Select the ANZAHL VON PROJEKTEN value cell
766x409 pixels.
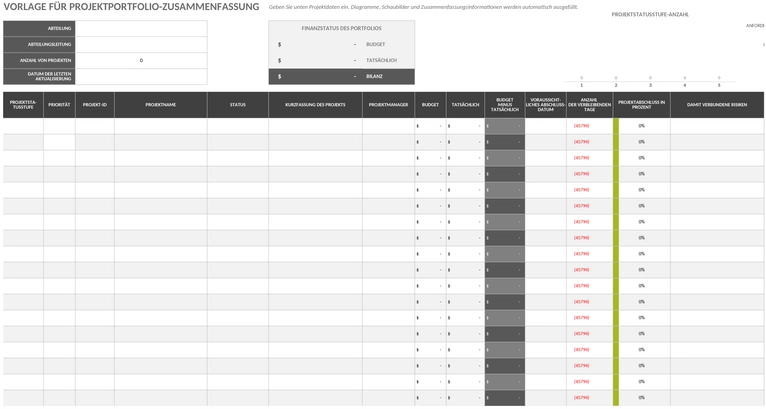(141, 61)
